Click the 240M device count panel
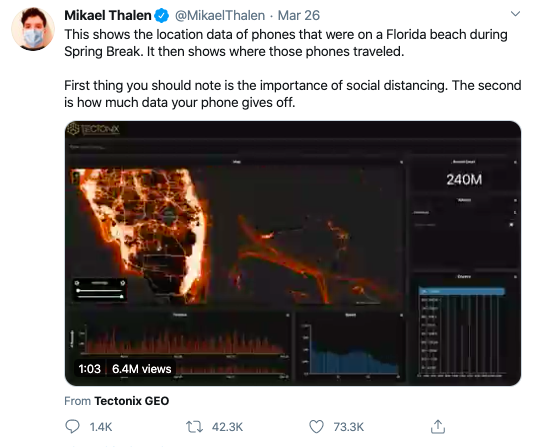533x447 pixels. coord(464,179)
